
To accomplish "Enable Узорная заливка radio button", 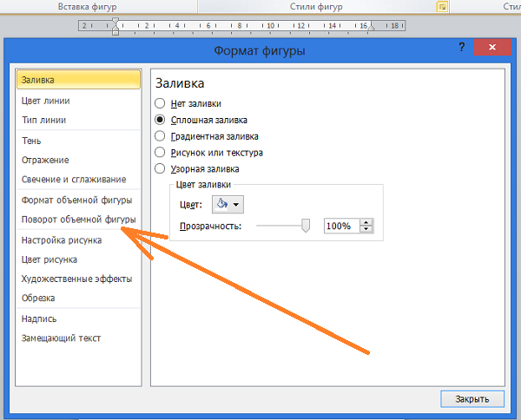I will pyautogui.click(x=159, y=169).
